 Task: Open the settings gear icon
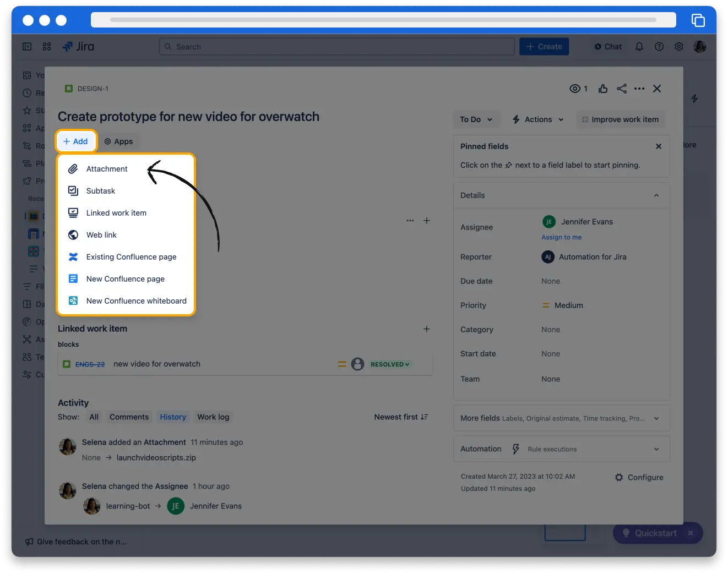point(679,47)
